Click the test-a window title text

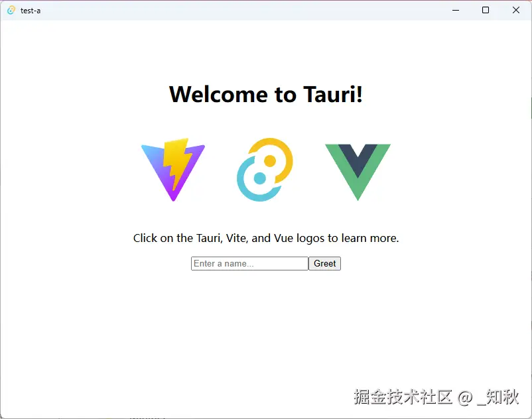click(x=31, y=11)
